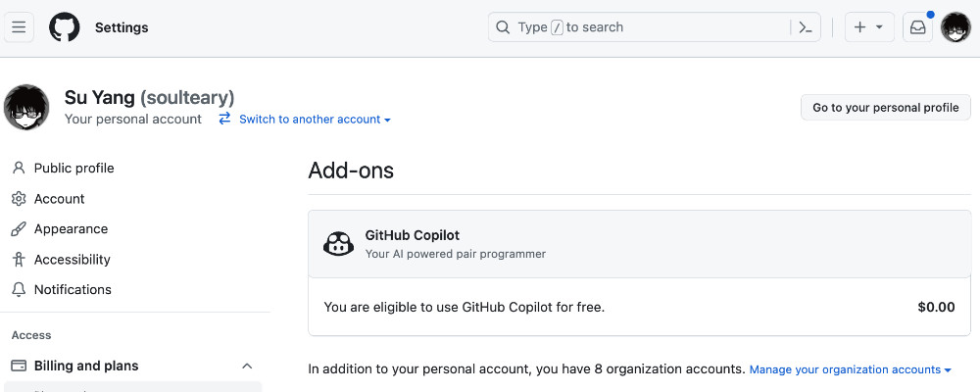
Task: Expand Manage your organization accounts dropdown
Action: tap(850, 369)
